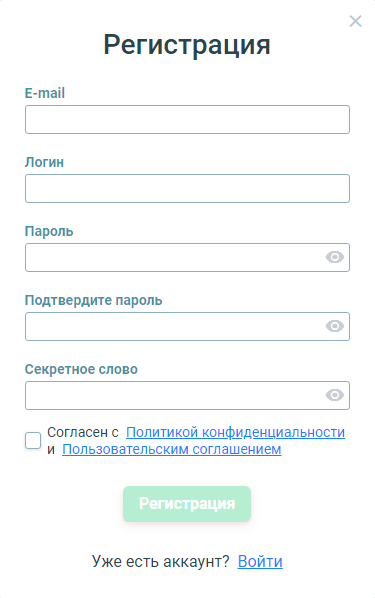This screenshot has height=598, width=375.
Task: Open the Пользовательским соглашением link
Action: point(172,449)
